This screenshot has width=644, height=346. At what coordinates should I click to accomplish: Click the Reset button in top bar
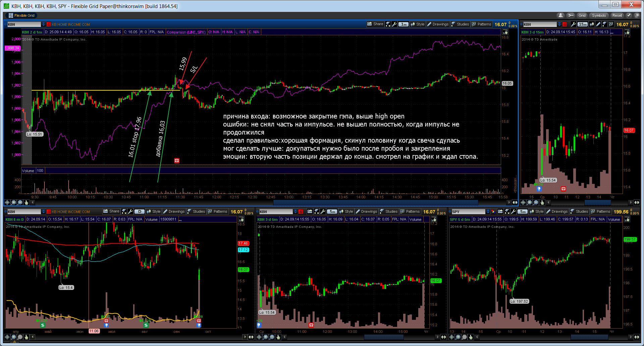[x=617, y=15]
